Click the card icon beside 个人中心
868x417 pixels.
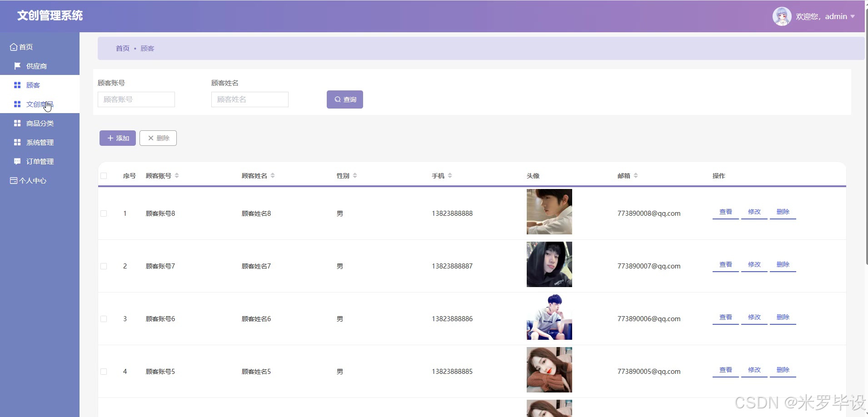click(x=14, y=180)
